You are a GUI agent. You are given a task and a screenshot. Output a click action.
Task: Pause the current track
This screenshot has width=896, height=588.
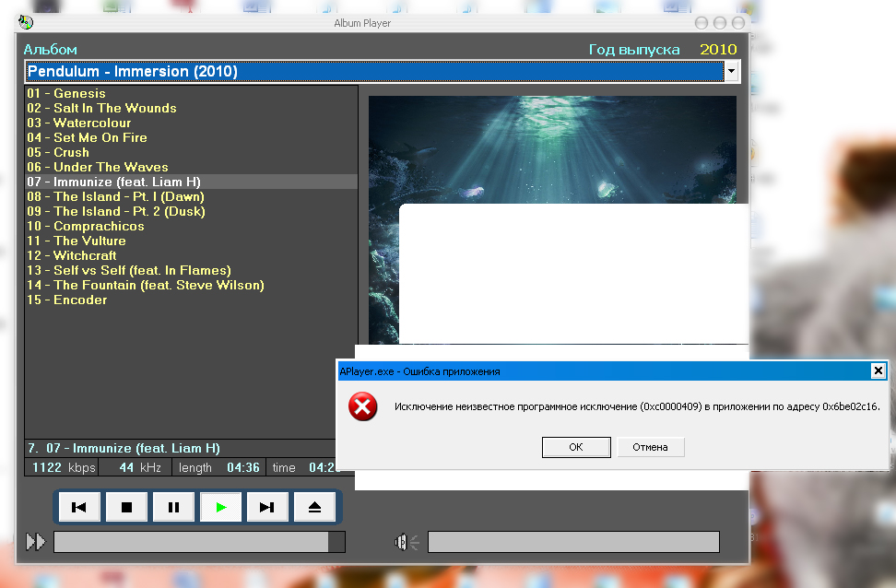(173, 507)
